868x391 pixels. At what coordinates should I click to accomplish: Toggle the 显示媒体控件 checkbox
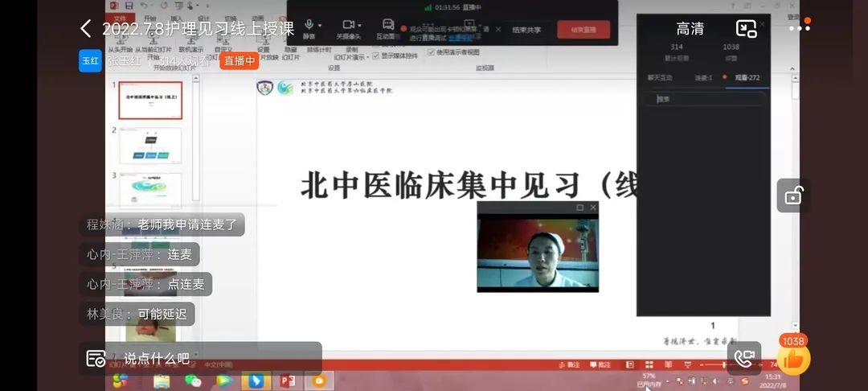coord(376,56)
